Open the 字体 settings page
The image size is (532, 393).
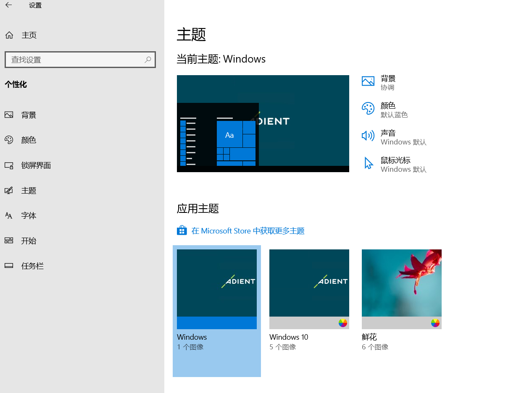pos(82,215)
